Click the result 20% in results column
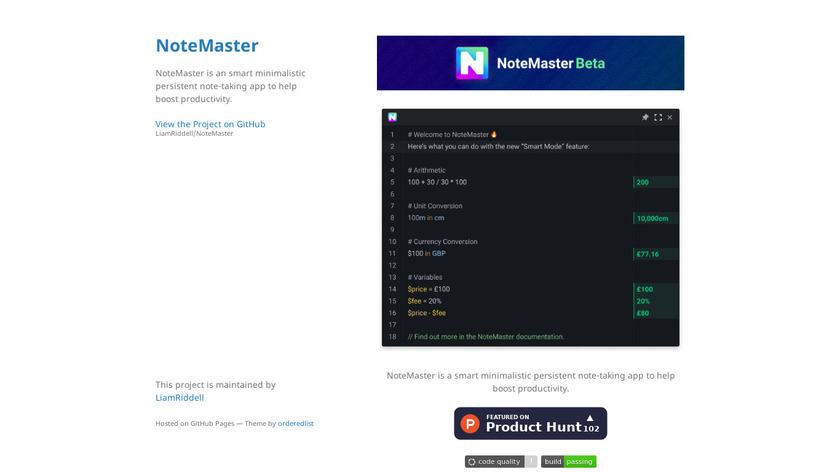Screen dimensions: 840x472 click(643, 301)
